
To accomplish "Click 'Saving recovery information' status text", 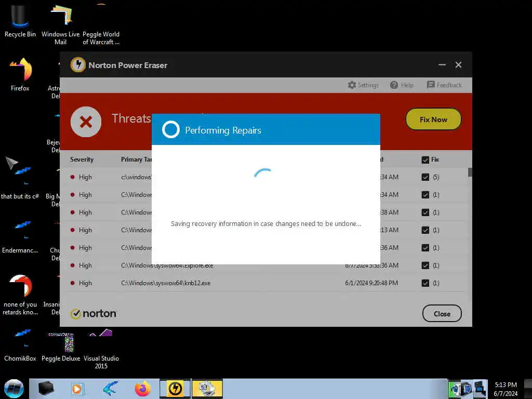I will click(x=265, y=223).
